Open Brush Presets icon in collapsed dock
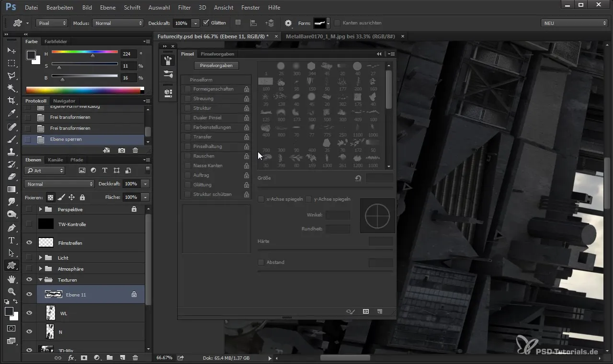613x364 pixels. click(x=168, y=74)
